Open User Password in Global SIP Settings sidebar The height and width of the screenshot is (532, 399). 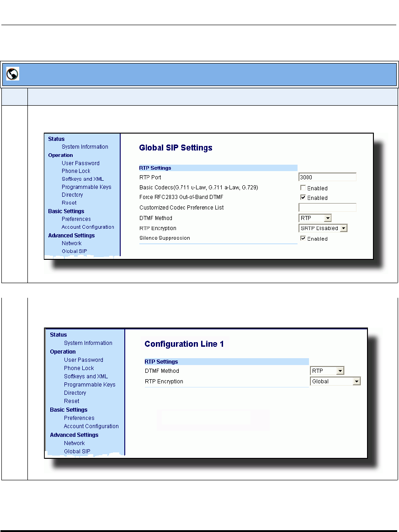tap(80, 163)
